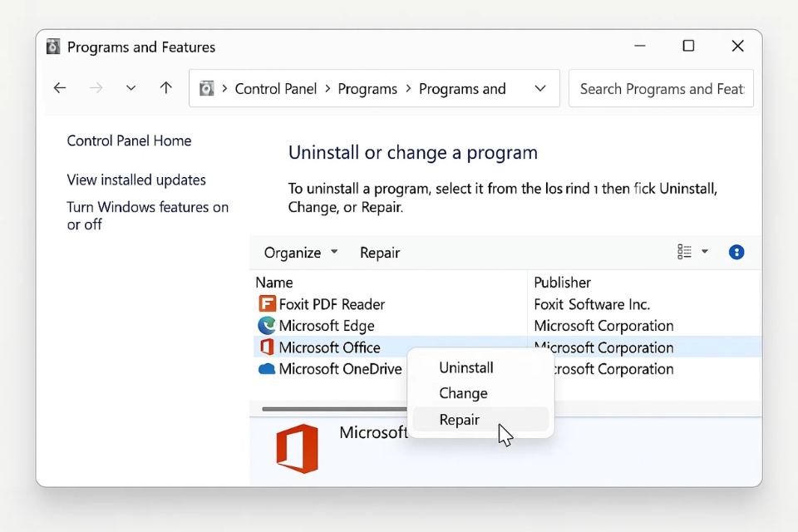The image size is (798, 532).
Task: Click the view options list icon
Action: (x=685, y=252)
